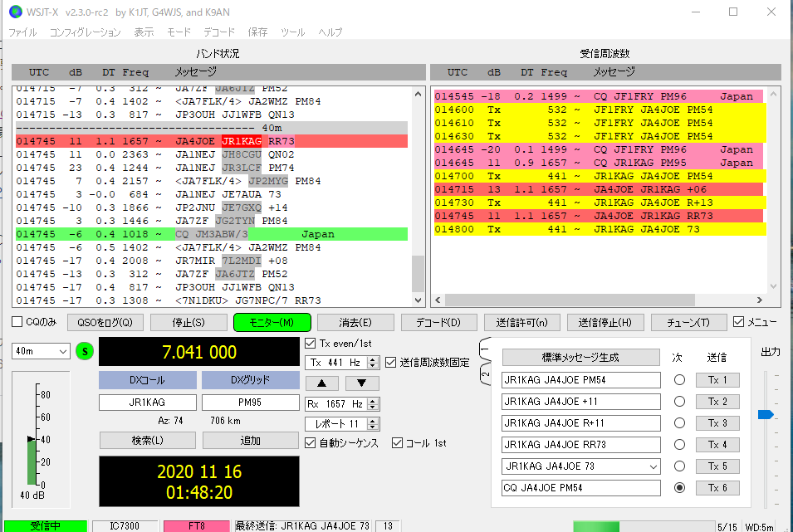Image resolution: width=793 pixels, height=532 pixels.
Task: Toggle Tx even/1st checkbox
Action: click(310, 343)
